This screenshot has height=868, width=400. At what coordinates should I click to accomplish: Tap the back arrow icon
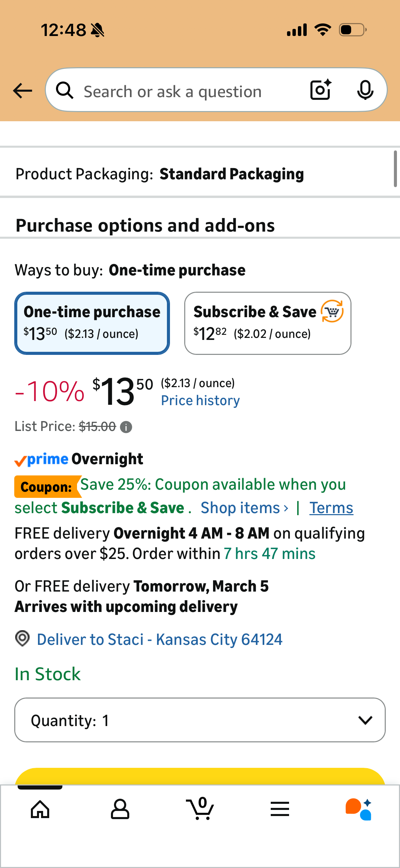22,91
